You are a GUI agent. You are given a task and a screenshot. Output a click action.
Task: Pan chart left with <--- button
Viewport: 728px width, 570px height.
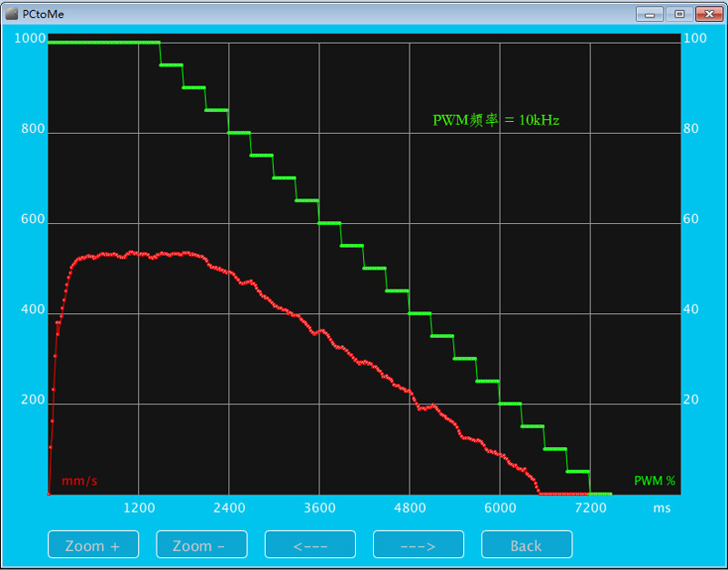pos(310,544)
